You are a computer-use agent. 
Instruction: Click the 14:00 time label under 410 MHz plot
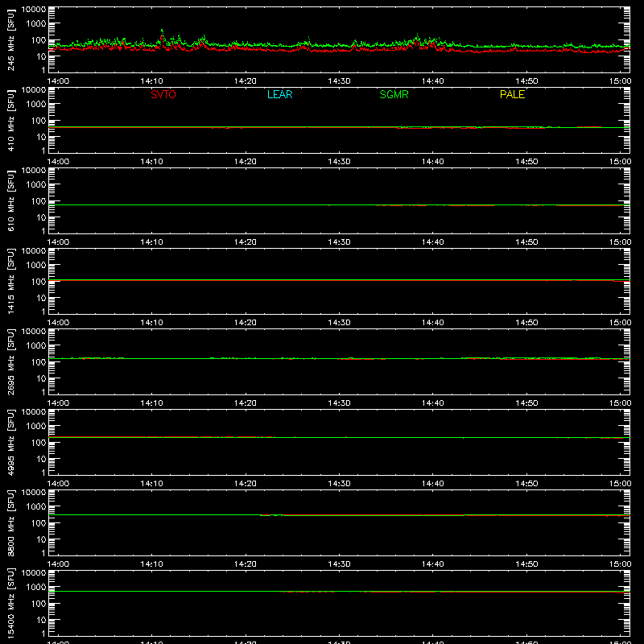(58, 162)
